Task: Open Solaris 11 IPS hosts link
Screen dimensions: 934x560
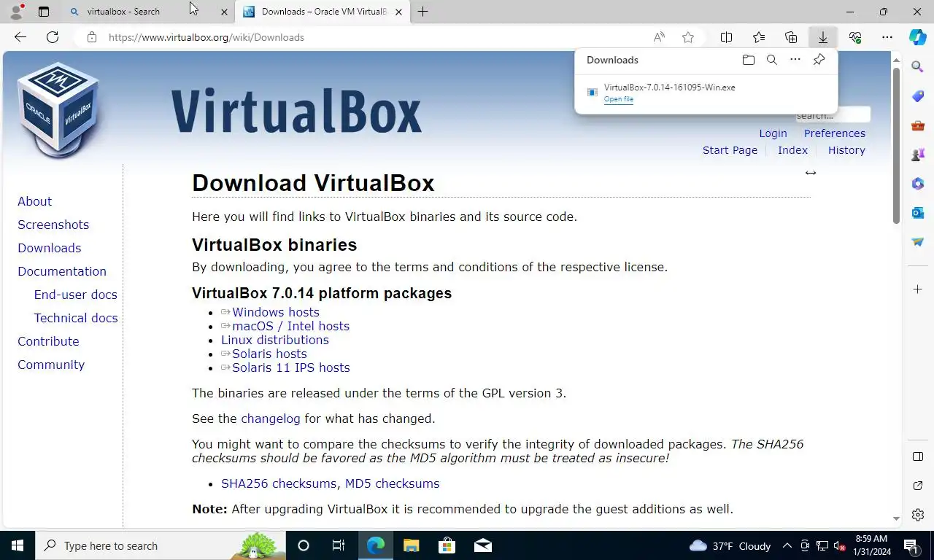Action: (290, 367)
